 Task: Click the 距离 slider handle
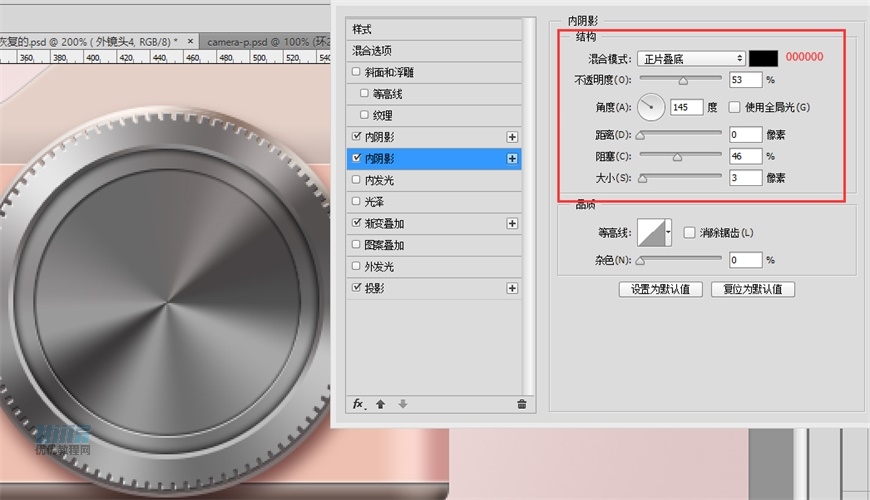coord(641,135)
